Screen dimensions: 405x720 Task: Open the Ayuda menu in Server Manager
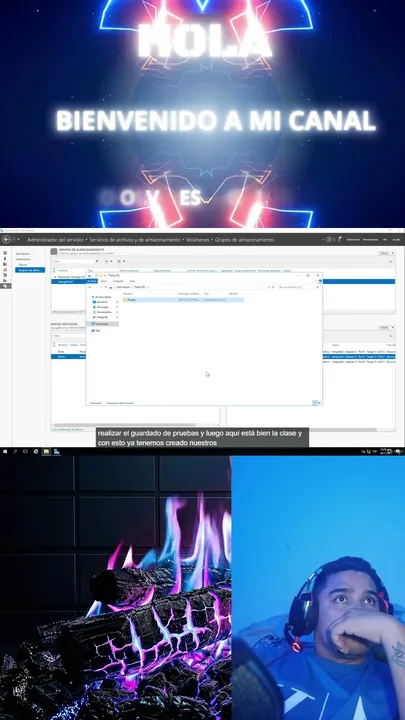point(396,240)
